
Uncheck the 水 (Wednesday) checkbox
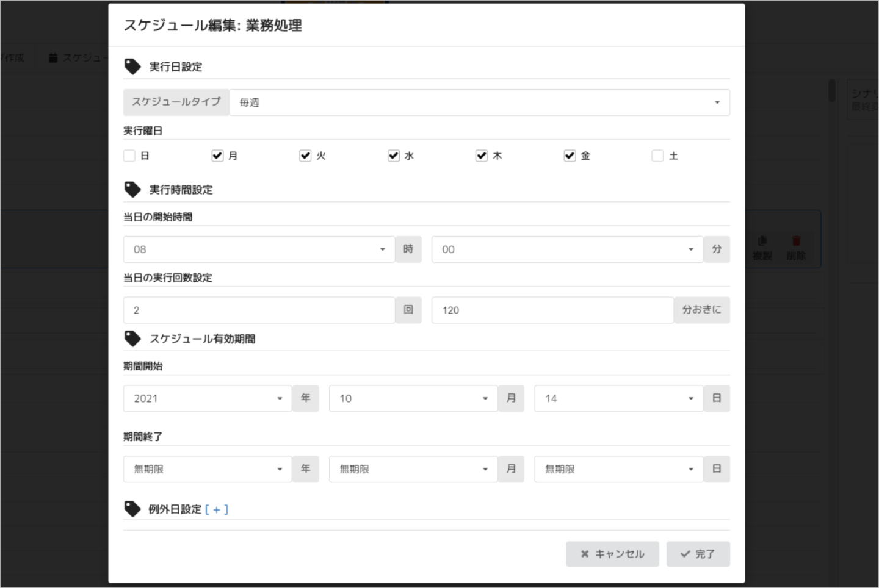(394, 156)
